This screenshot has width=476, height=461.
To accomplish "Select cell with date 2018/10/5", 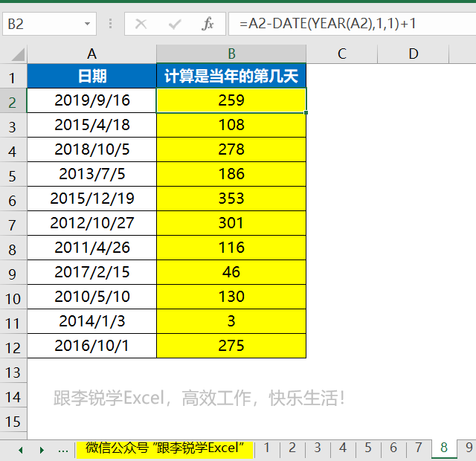I will (91, 149).
